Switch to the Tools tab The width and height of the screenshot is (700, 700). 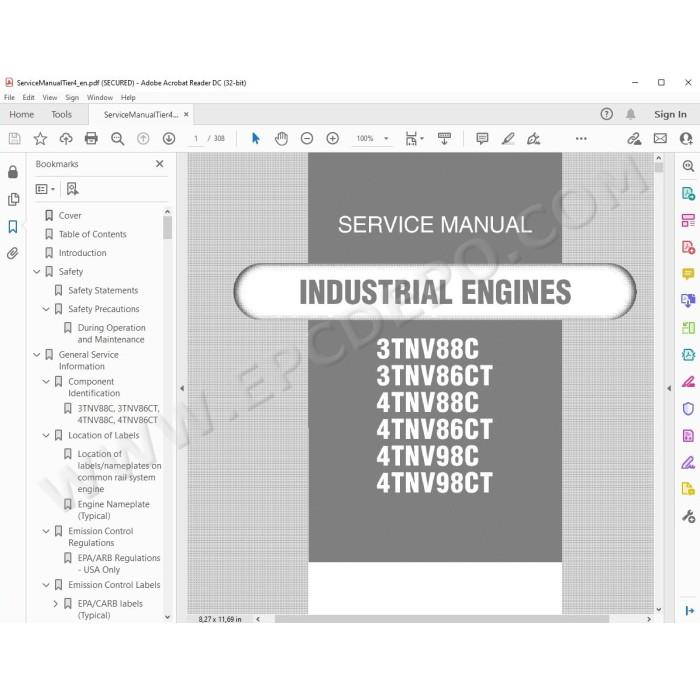click(61, 114)
